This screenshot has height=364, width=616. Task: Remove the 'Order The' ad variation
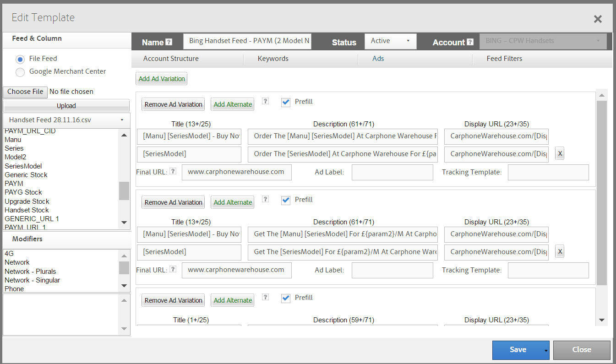173,104
